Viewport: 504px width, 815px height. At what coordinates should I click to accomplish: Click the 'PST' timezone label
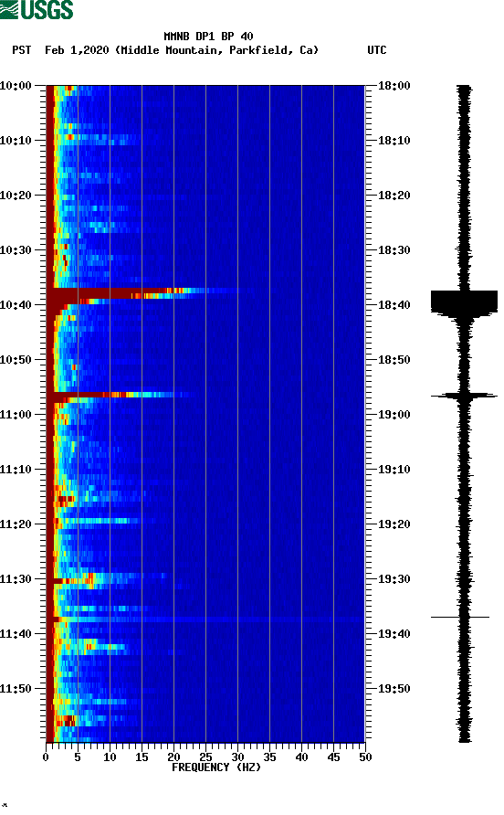click(x=21, y=50)
